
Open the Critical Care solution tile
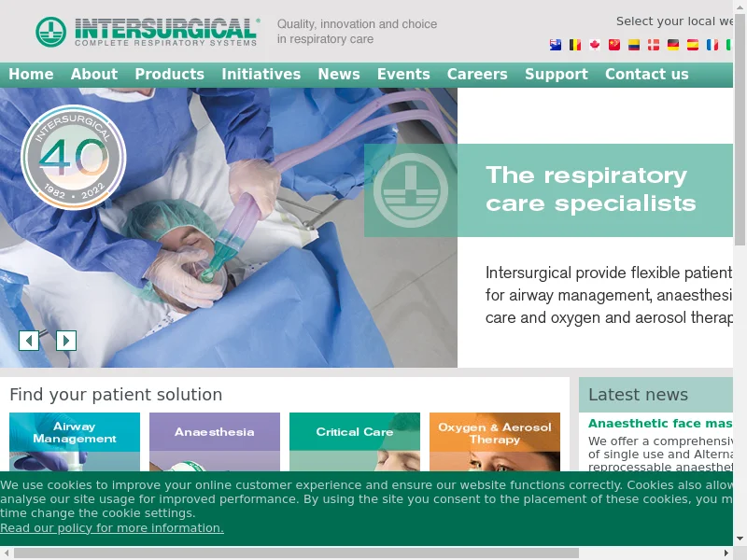355,441
